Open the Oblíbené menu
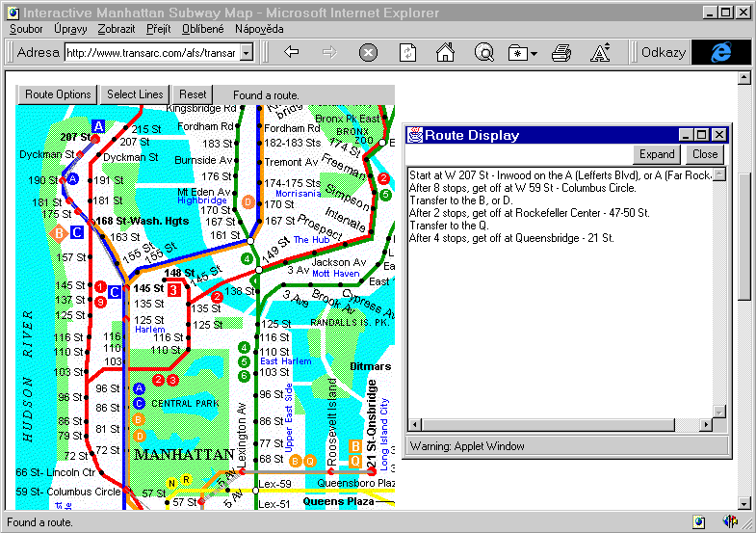The width and height of the screenshot is (756, 533). coord(202,29)
